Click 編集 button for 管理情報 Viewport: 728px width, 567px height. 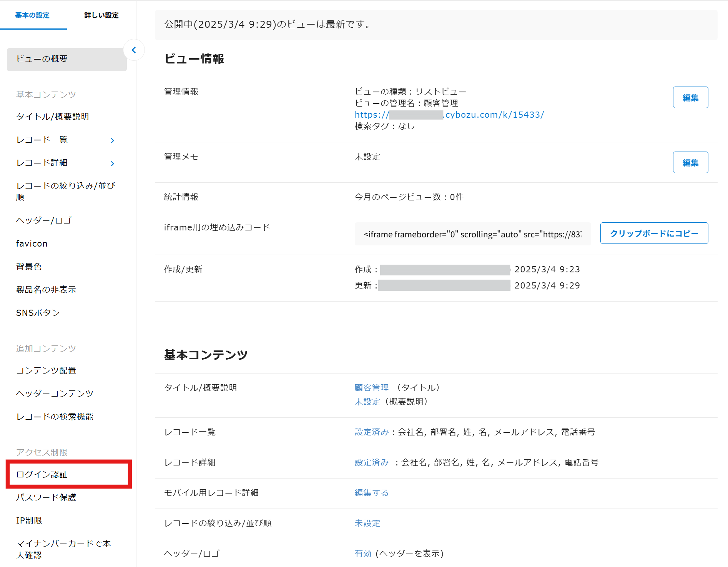pyautogui.click(x=690, y=98)
